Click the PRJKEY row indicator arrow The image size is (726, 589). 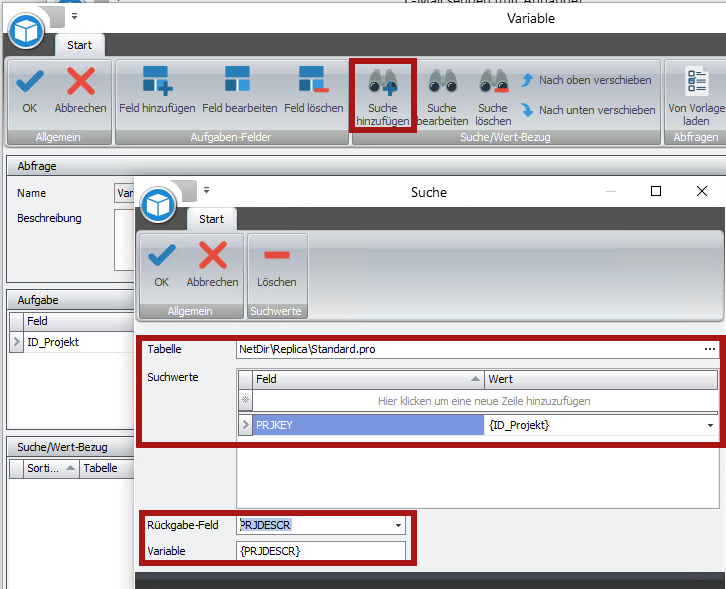click(245, 425)
